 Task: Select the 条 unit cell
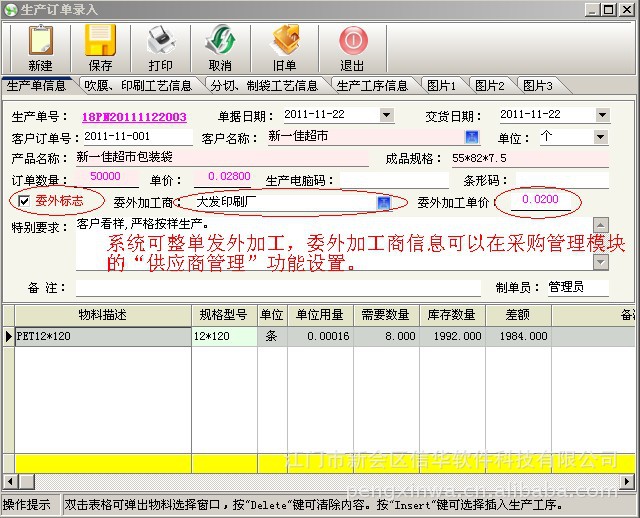tap(272, 337)
